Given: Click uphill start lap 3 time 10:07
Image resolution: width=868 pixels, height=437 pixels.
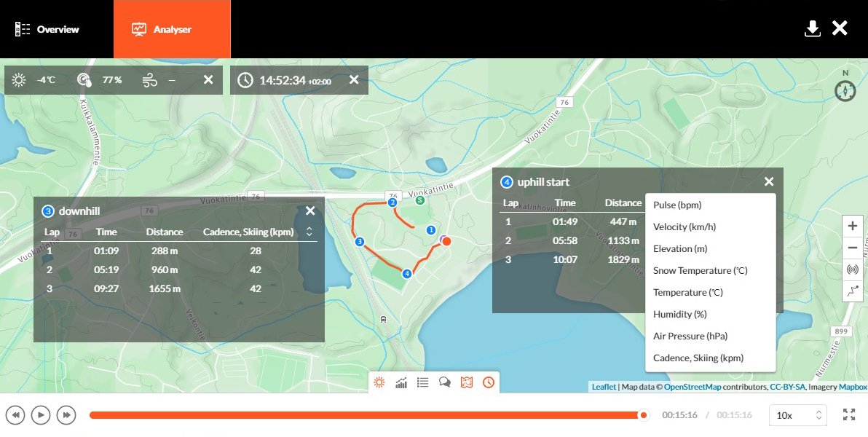Looking at the screenshot, I should click(x=565, y=259).
